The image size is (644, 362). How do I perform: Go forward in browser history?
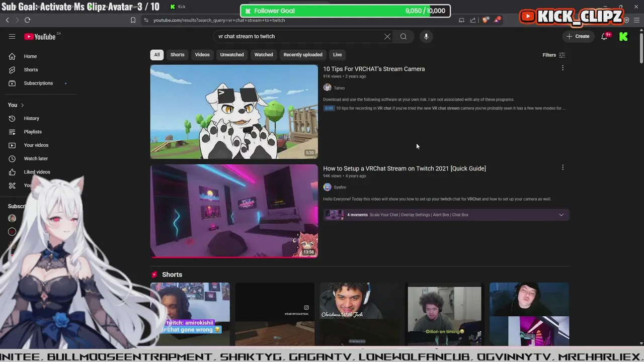(17, 20)
